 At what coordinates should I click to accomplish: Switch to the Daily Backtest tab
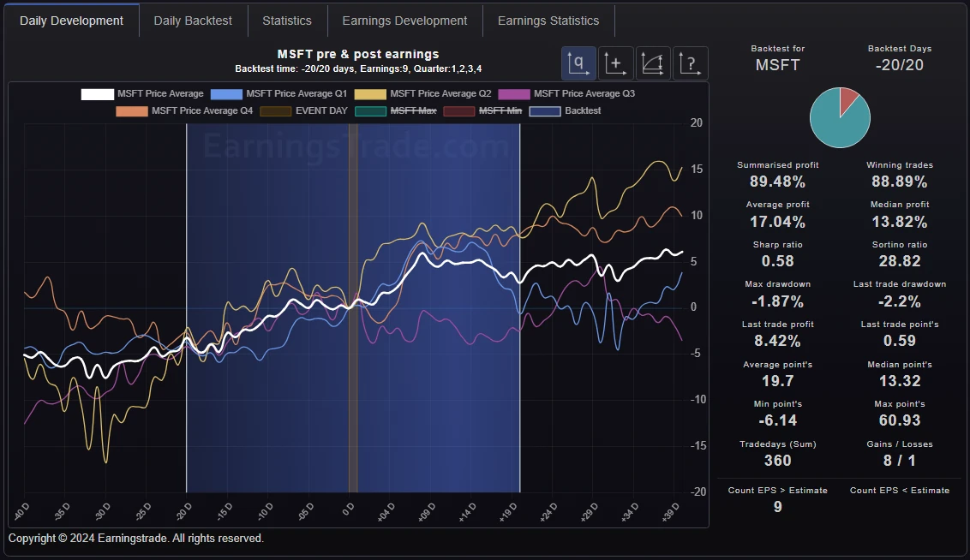point(193,21)
